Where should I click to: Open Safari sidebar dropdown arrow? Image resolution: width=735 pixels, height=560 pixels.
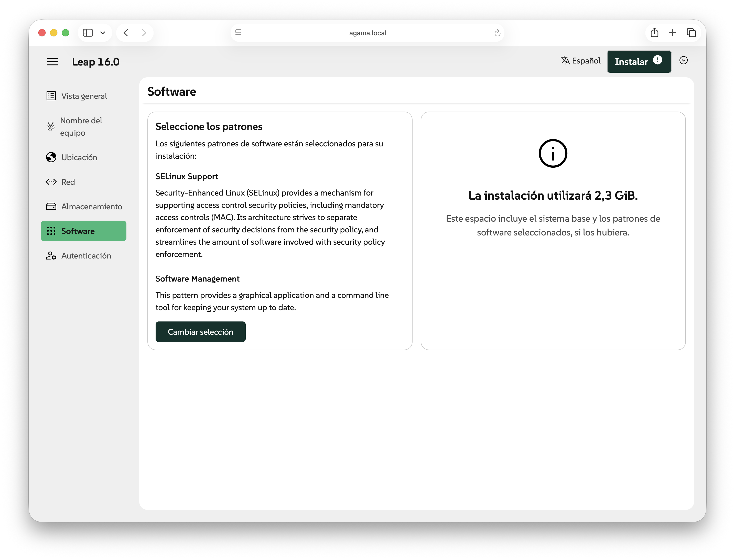[x=103, y=33]
